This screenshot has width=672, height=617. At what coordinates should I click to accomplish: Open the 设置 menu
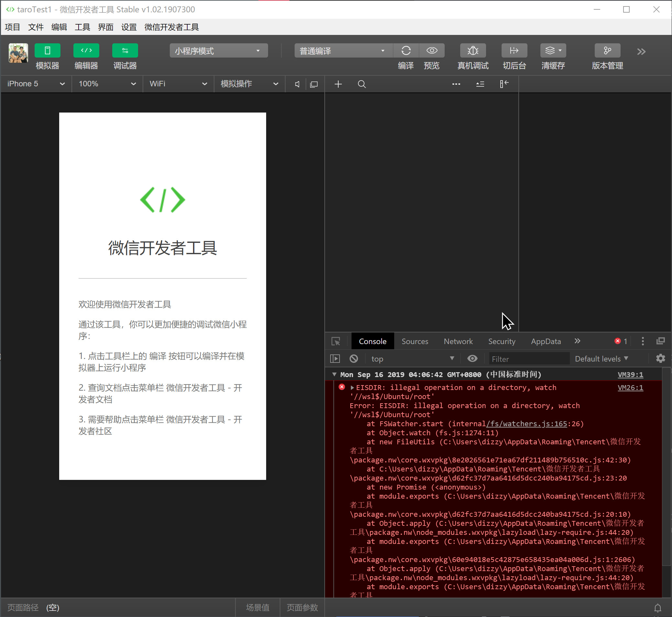pyautogui.click(x=129, y=27)
